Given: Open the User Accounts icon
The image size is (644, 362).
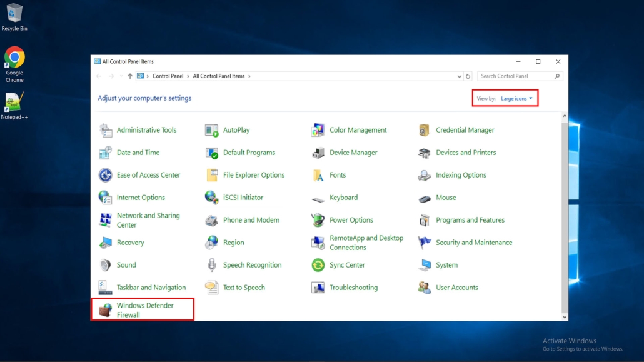Looking at the screenshot, I should click(425, 288).
